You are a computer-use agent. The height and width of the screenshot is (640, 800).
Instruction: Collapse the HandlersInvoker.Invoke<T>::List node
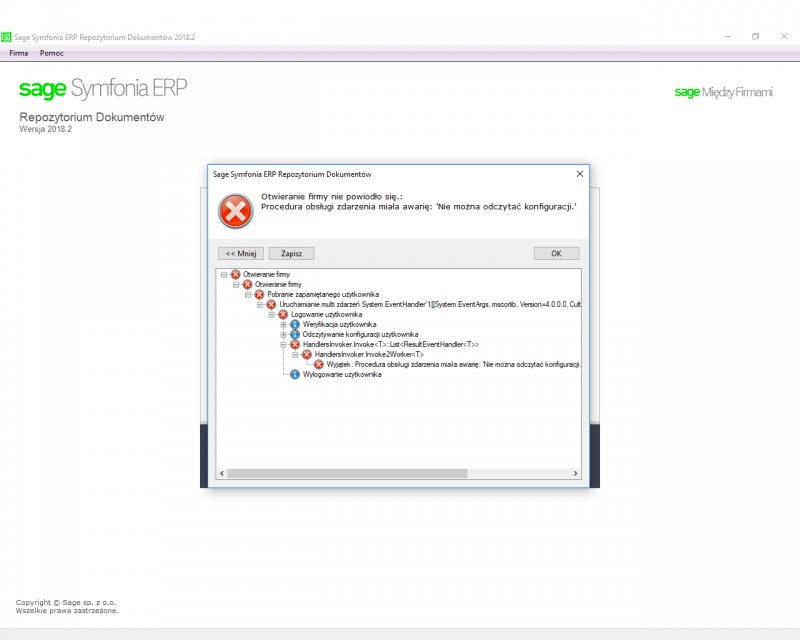(284, 344)
